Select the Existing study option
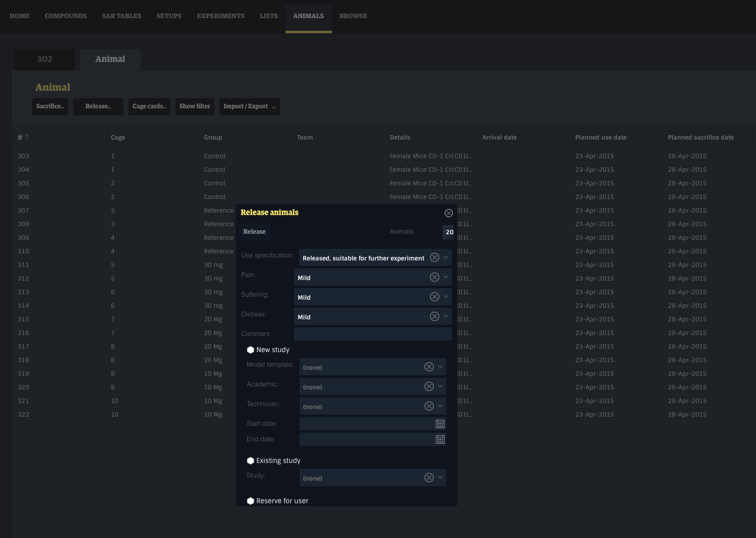756x538 pixels. coord(250,460)
